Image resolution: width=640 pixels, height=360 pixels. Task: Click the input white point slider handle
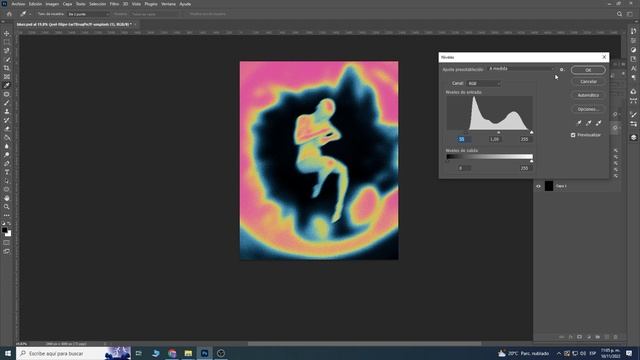[531, 133]
